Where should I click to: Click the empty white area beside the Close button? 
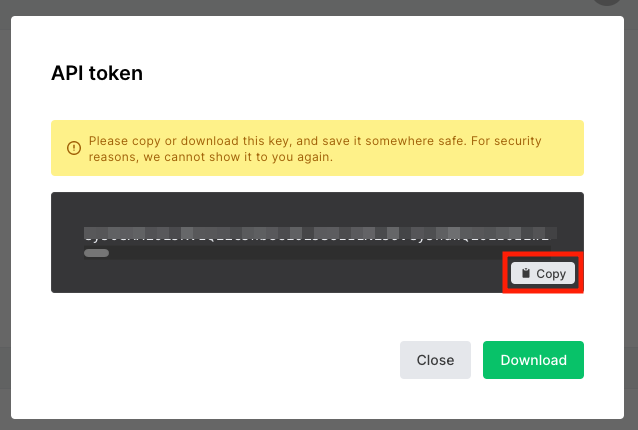click(x=224, y=360)
